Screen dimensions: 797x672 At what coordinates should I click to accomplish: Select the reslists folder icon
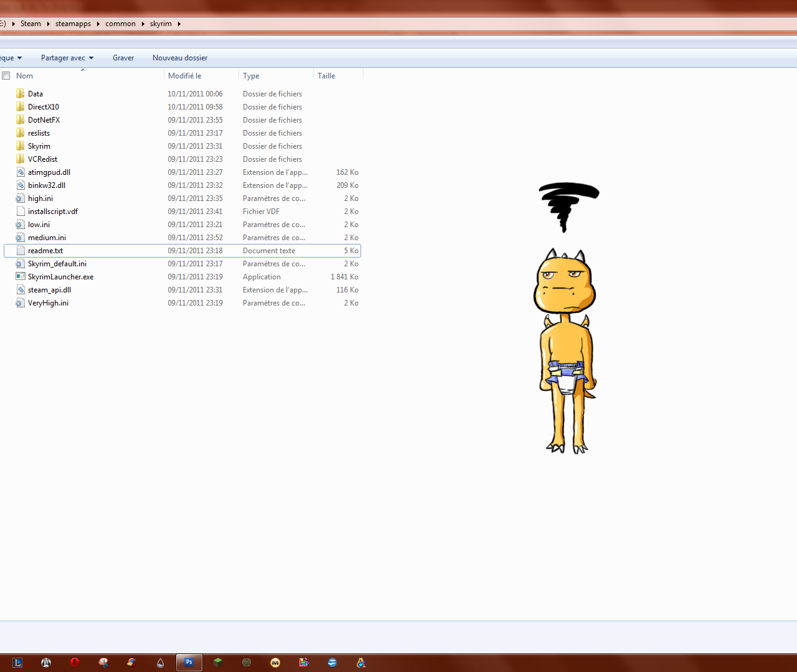click(x=21, y=133)
